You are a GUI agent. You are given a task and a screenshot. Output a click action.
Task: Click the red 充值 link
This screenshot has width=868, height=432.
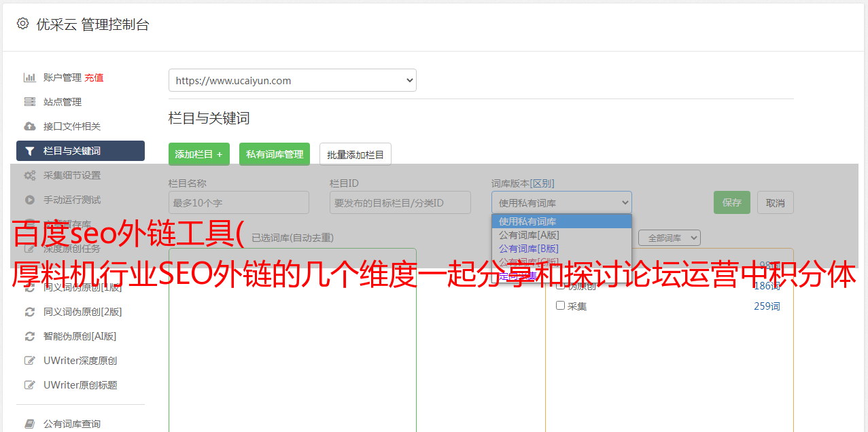94,77
